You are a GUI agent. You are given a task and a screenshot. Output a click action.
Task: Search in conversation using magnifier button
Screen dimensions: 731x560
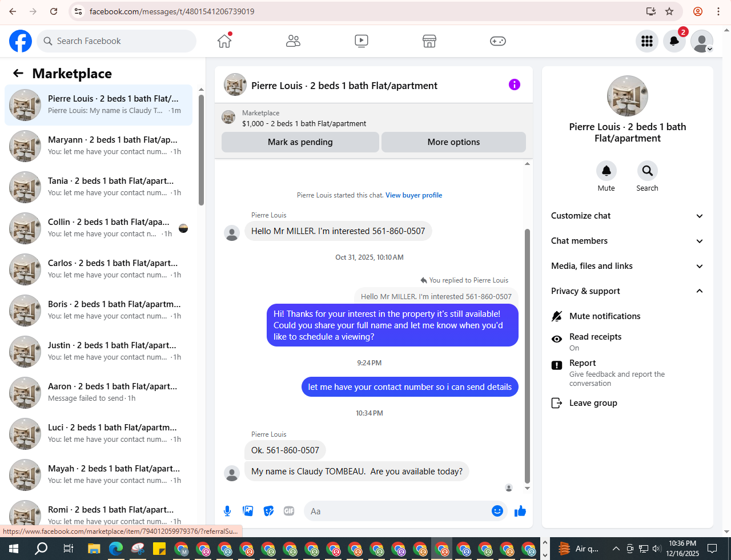tap(647, 171)
